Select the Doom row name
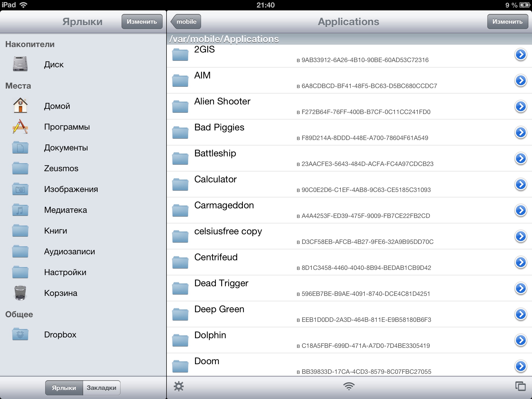Screen dimensions: 532x399 (x=207, y=361)
